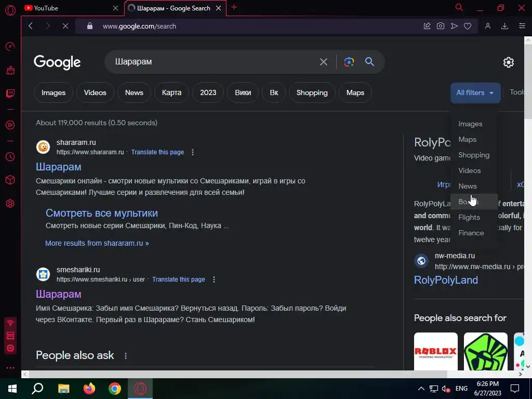
Task: Open the Шарарам result from smeshariki.ru
Action: 58,294
